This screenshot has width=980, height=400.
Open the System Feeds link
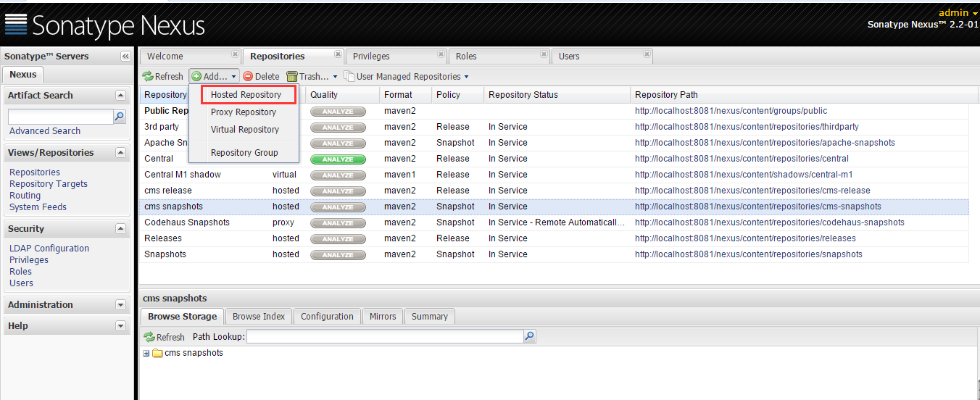[x=38, y=207]
